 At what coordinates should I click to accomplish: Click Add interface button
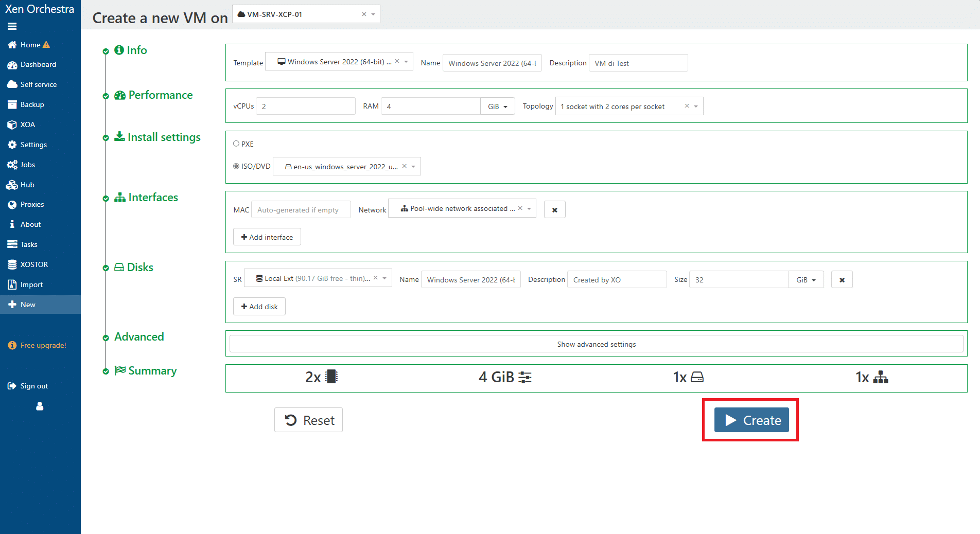tap(267, 237)
